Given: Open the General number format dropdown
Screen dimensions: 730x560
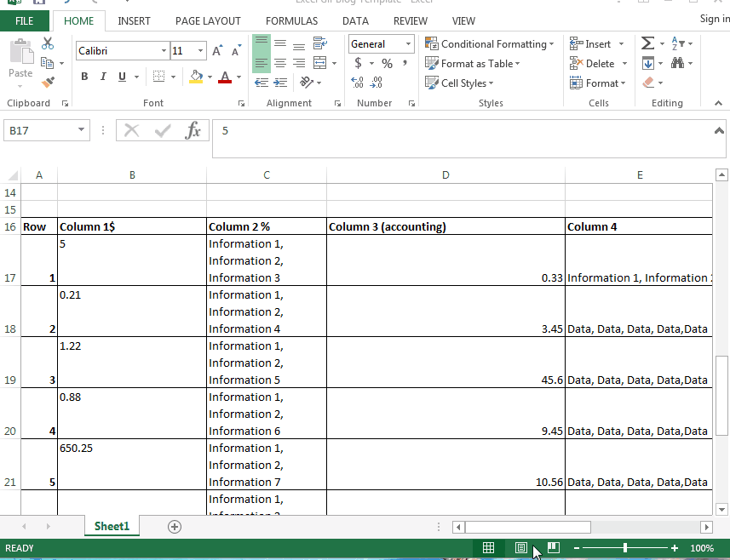Looking at the screenshot, I should (408, 44).
